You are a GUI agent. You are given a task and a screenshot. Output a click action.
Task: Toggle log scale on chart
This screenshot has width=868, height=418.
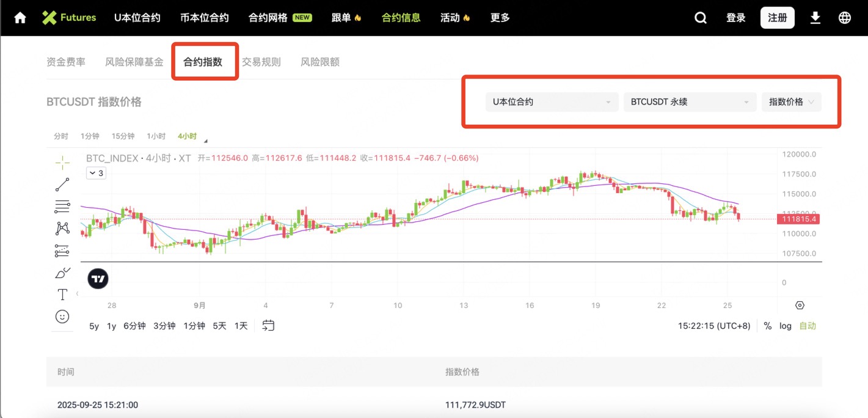pyautogui.click(x=785, y=326)
